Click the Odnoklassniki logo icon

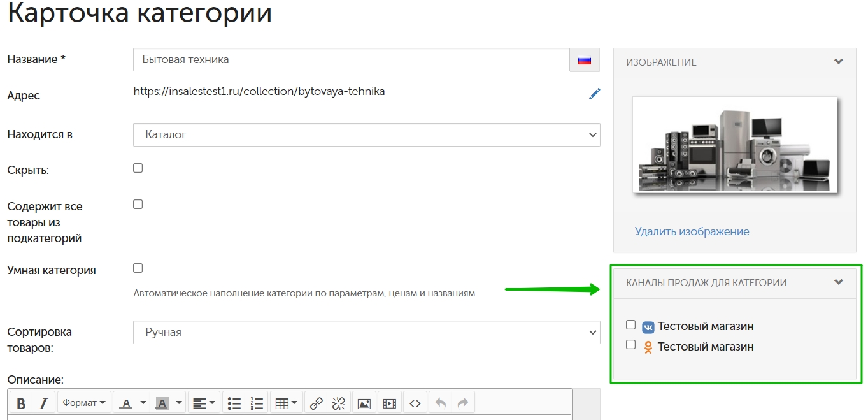(x=648, y=347)
